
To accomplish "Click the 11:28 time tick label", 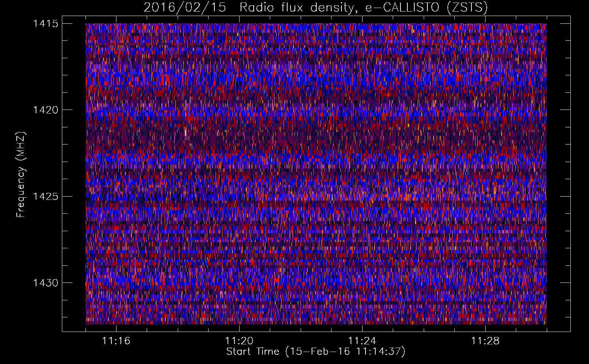I will (x=485, y=341).
